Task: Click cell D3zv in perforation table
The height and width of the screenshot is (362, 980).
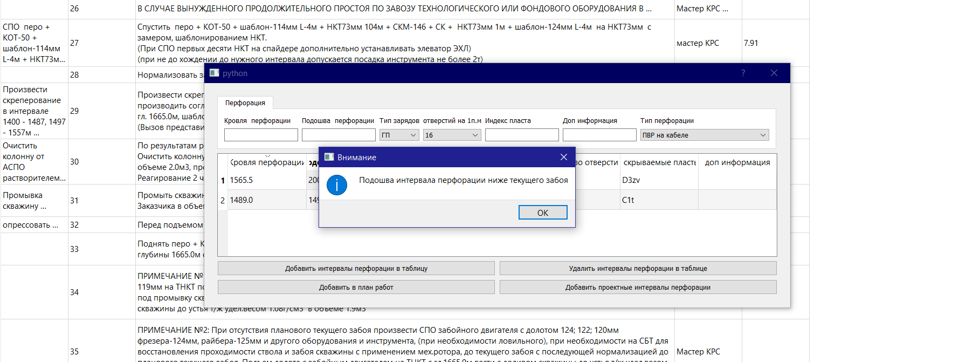Action: coord(659,180)
